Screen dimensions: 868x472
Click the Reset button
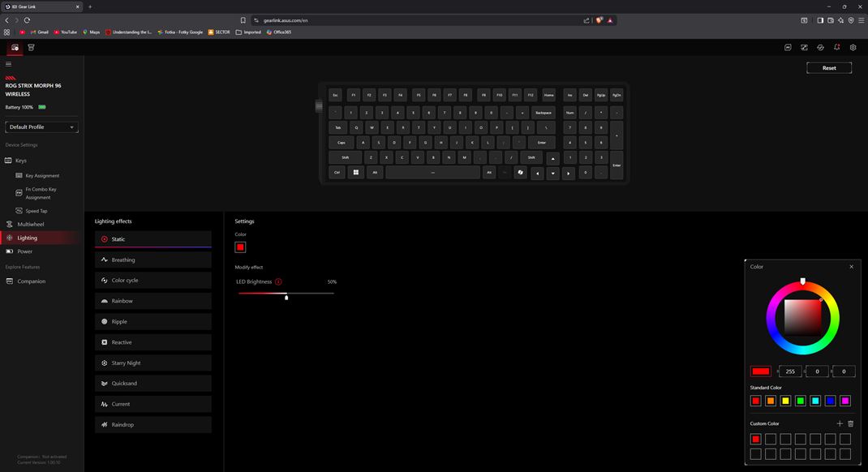click(x=829, y=68)
